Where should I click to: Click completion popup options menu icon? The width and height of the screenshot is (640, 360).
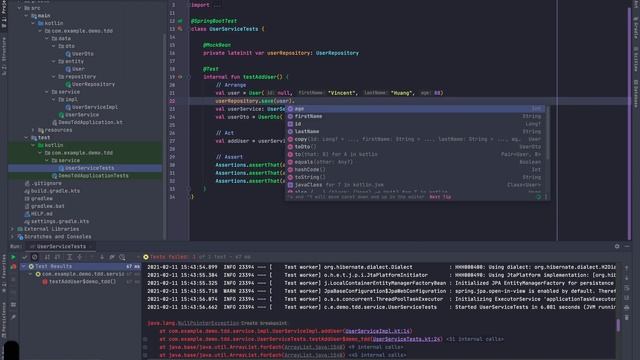[x=546, y=197]
